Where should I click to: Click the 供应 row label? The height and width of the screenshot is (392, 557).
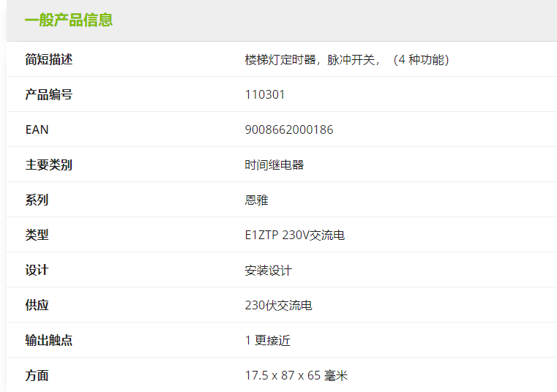point(37,306)
